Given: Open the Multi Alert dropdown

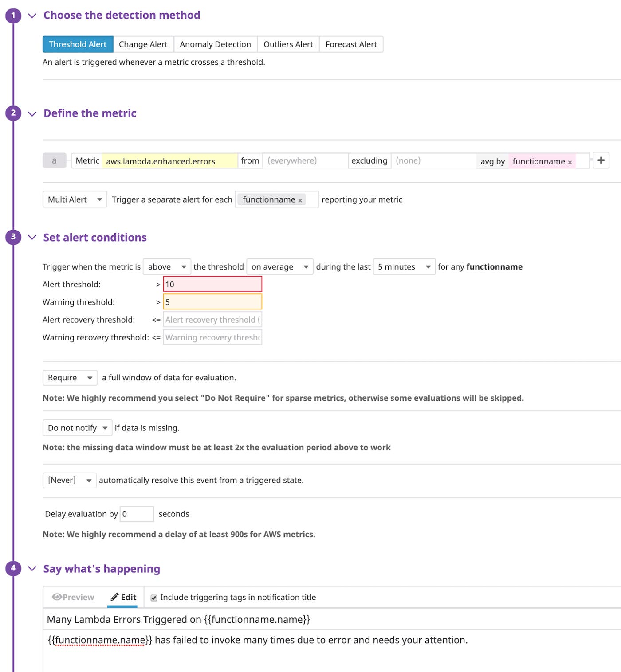Looking at the screenshot, I should pyautogui.click(x=74, y=199).
